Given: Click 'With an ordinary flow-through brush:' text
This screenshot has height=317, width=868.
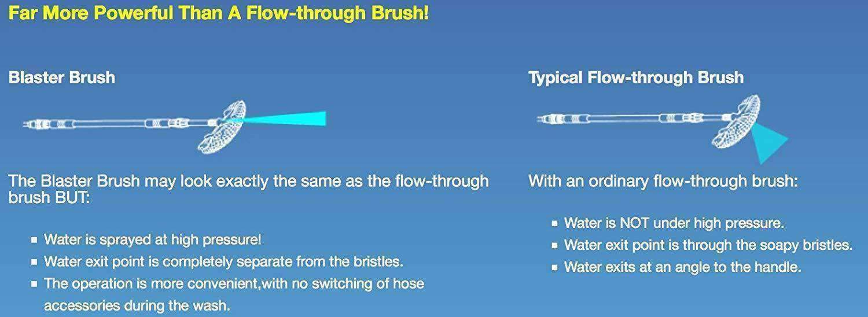Looking at the screenshot, I should [x=663, y=181].
